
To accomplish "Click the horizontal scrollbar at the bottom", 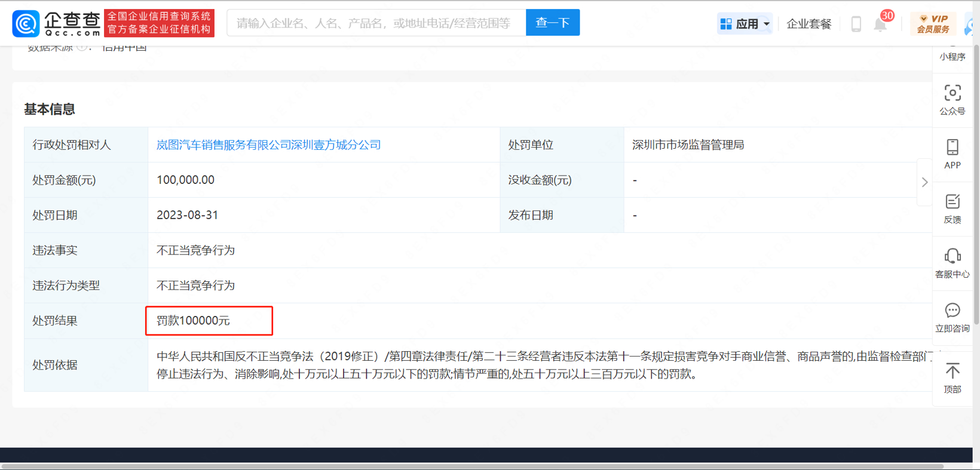I will pyautogui.click(x=472, y=466).
